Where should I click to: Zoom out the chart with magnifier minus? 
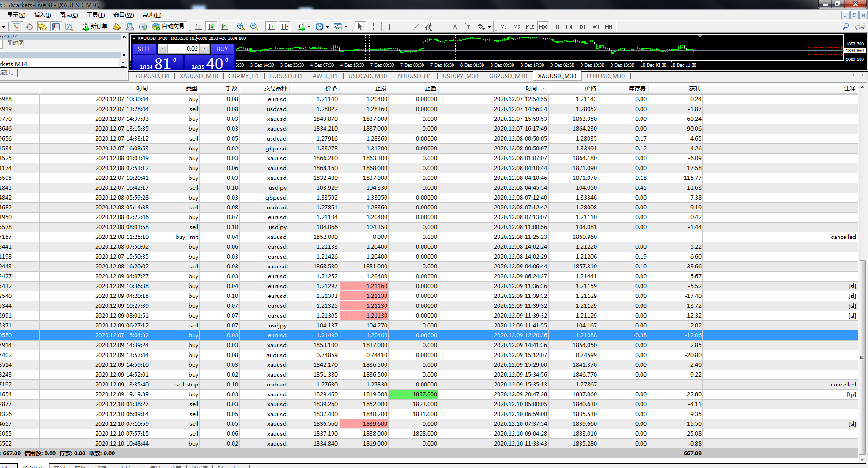pos(254,27)
